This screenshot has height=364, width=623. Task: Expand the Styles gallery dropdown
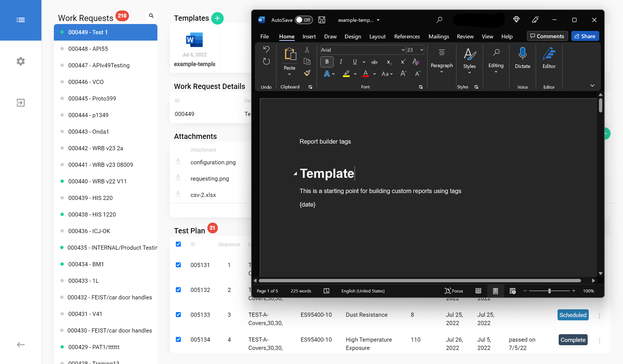pos(469,73)
